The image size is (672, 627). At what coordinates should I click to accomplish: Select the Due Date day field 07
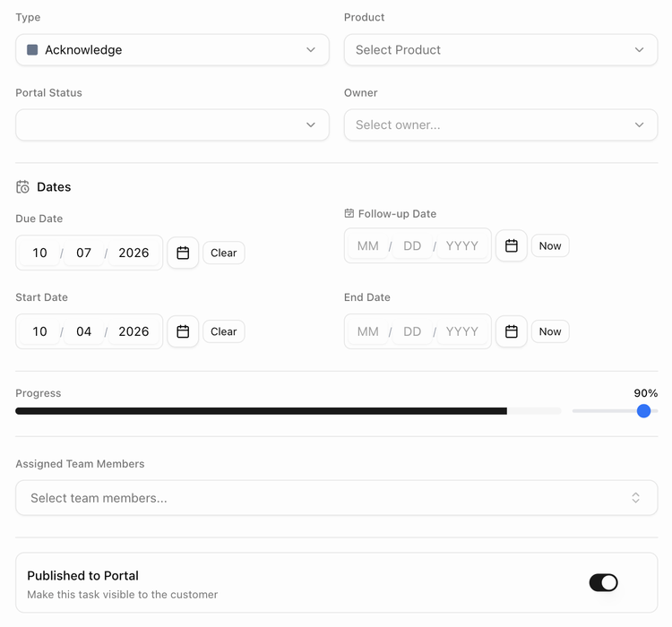(83, 253)
